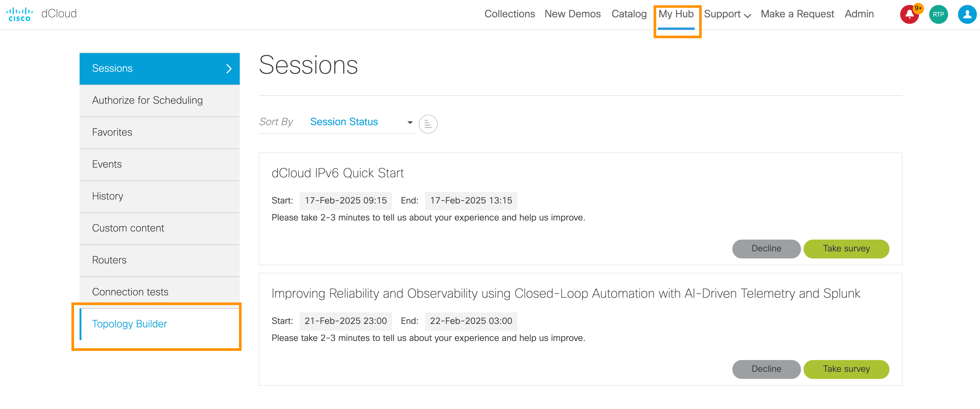This screenshot has width=980, height=409.
Task: Open the notifications bell icon
Action: click(909, 14)
